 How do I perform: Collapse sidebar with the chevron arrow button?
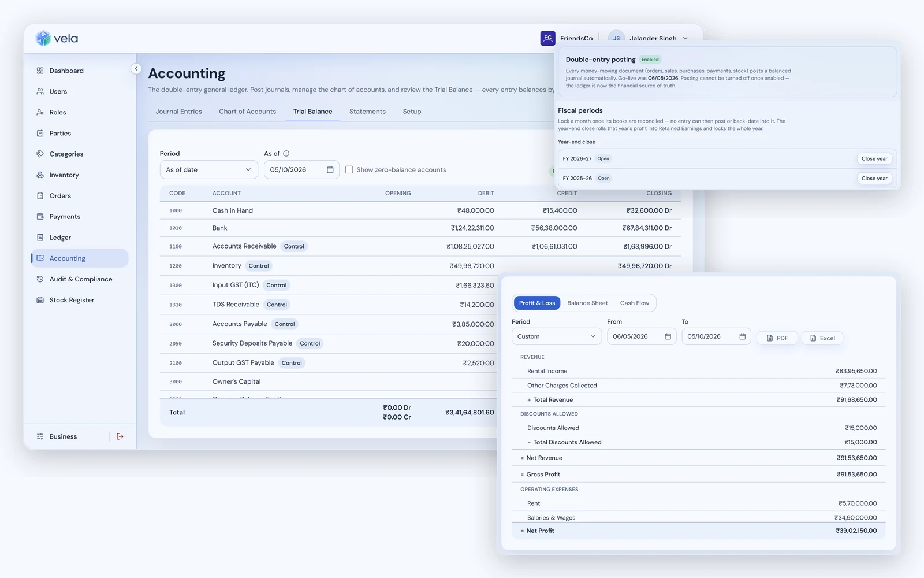click(136, 69)
